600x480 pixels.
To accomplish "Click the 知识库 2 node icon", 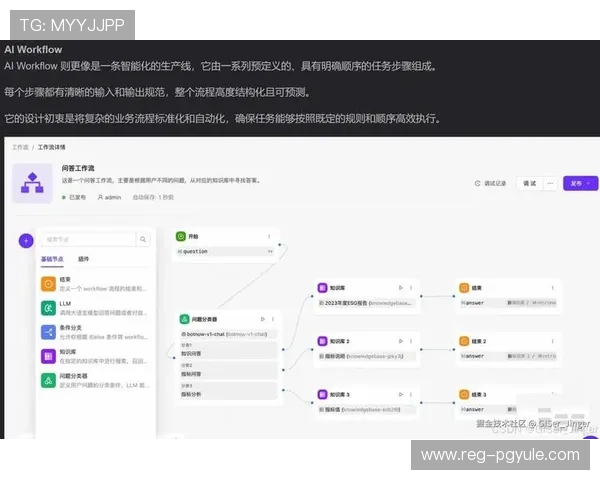I will click(x=323, y=341).
